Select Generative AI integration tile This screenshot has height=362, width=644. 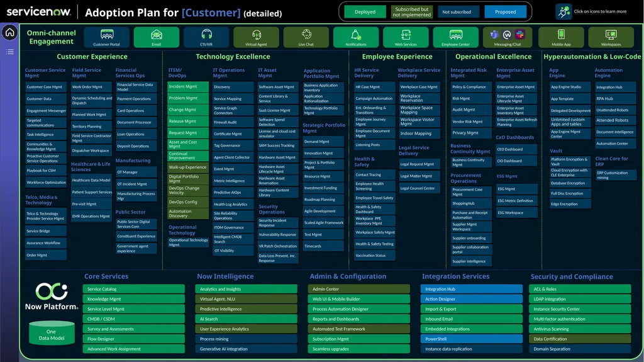pos(246,349)
